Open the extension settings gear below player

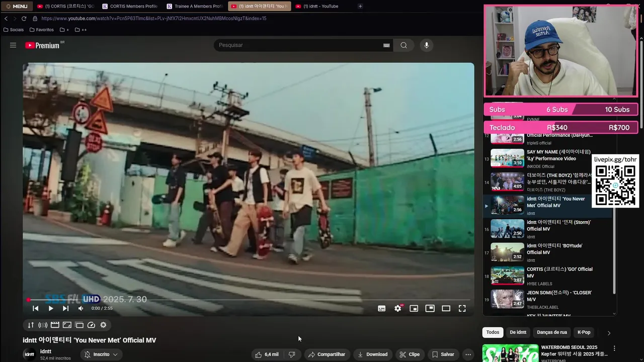click(x=103, y=325)
